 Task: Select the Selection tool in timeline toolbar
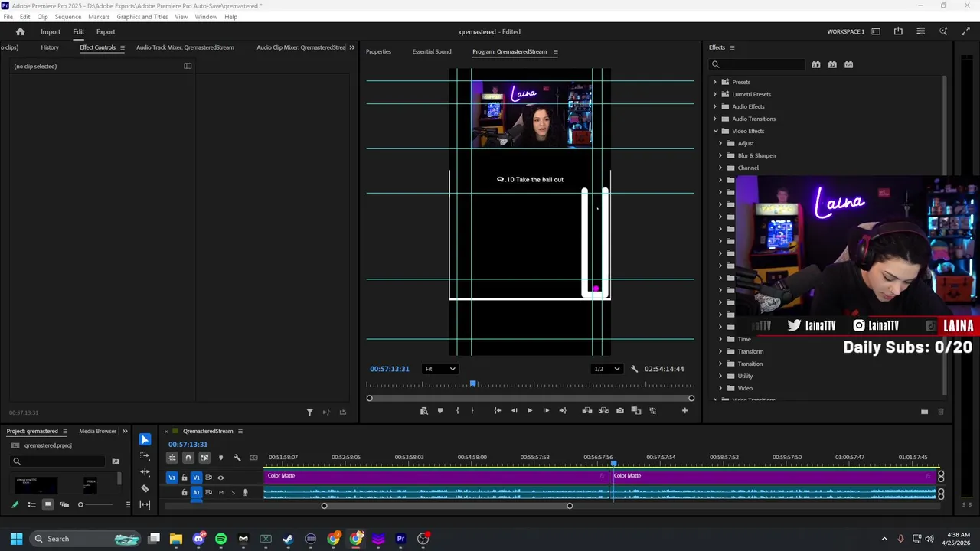pyautogui.click(x=145, y=439)
